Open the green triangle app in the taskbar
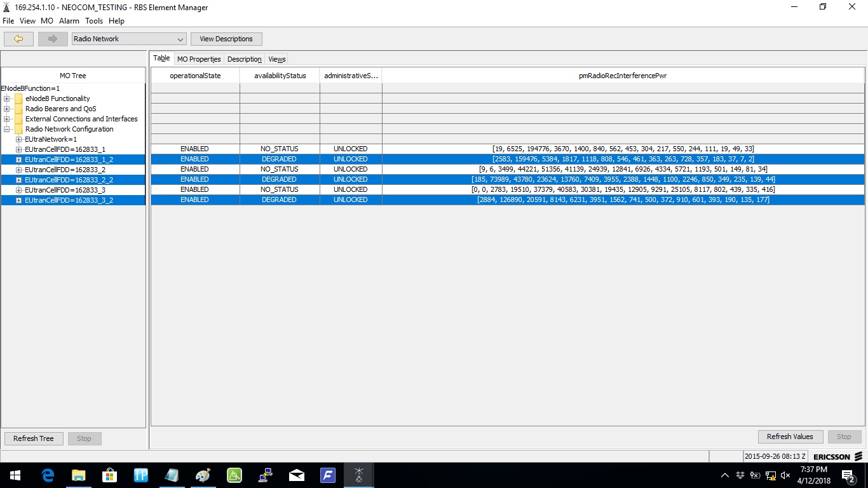Image resolution: width=868 pixels, height=488 pixels. pyautogui.click(x=234, y=475)
